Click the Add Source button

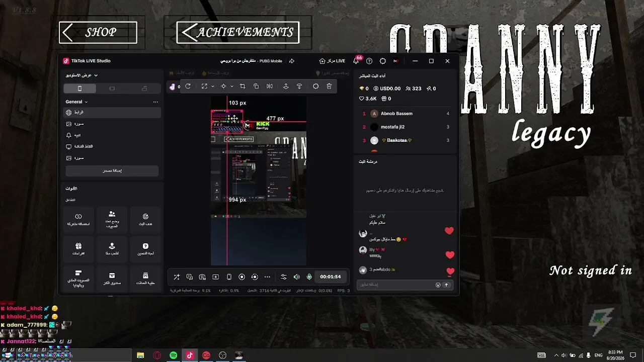(112, 170)
